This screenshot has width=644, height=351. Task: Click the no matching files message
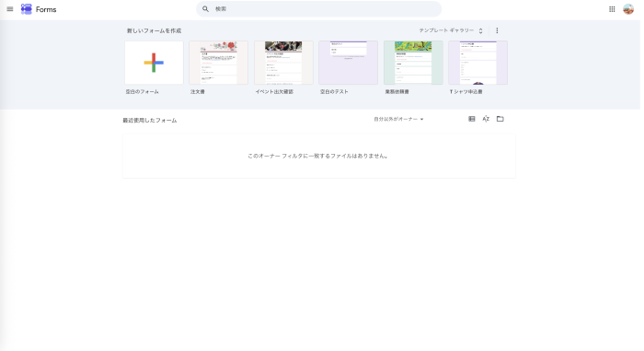pyautogui.click(x=318, y=156)
